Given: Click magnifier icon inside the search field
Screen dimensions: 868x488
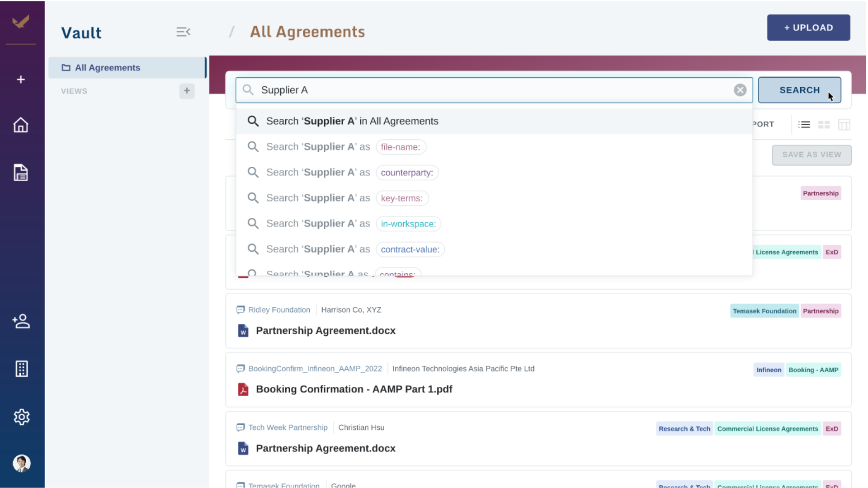Looking at the screenshot, I should click(248, 89).
